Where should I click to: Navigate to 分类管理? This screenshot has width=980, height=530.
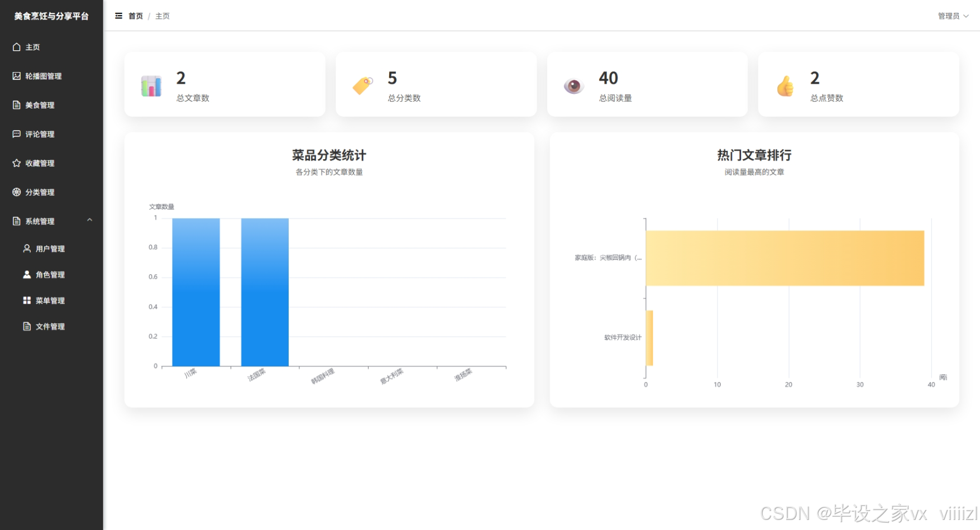click(x=51, y=192)
